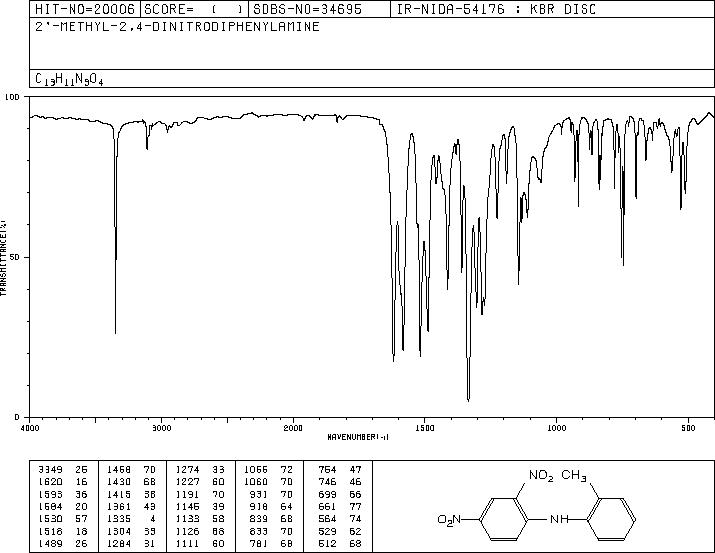The width and height of the screenshot is (715, 553).
Task: Select peak value 1111 in the table
Action: coord(187,543)
